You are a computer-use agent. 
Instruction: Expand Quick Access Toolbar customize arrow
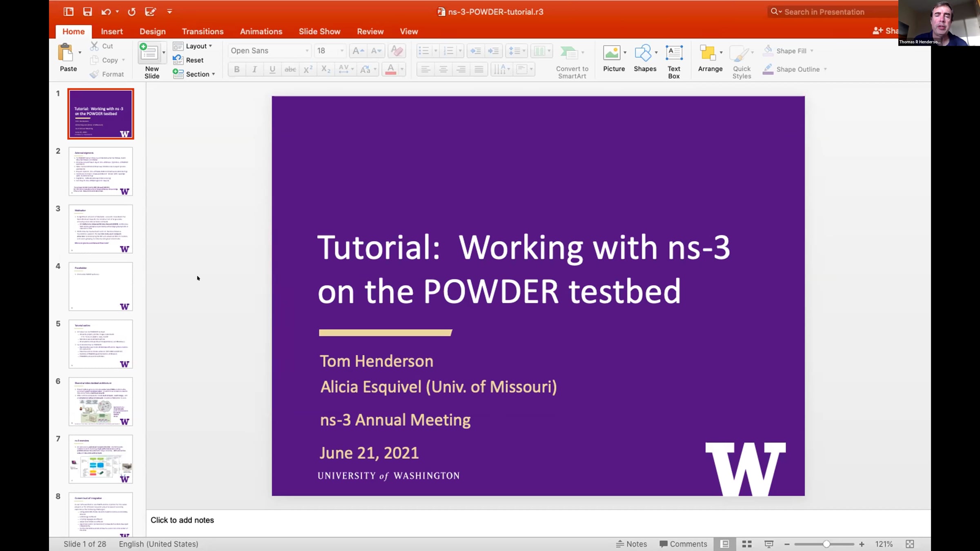click(x=169, y=12)
